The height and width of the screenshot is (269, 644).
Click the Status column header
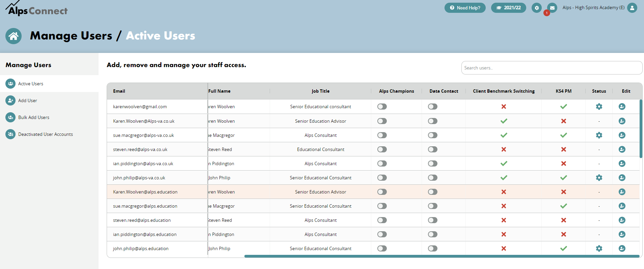click(599, 91)
